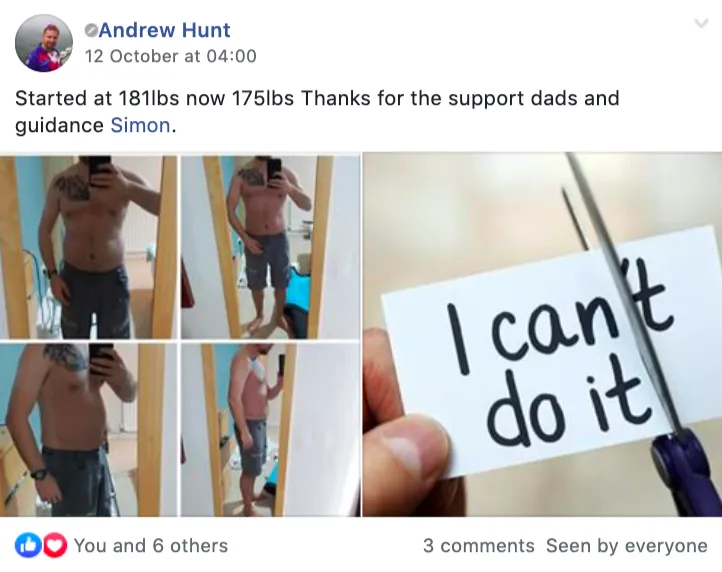Open the post options chevron menu
The width and height of the screenshot is (722, 572).
tap(701, 23)
